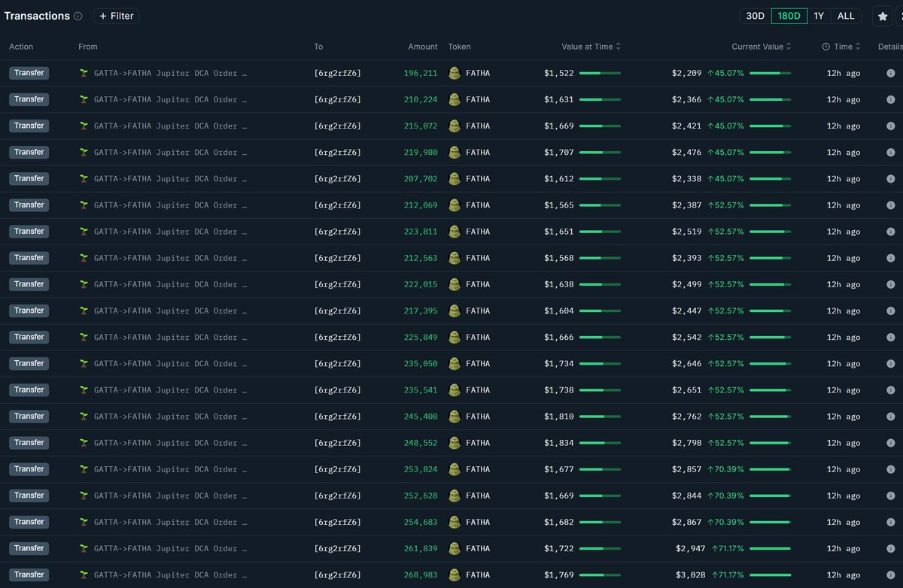Select the ALL time range tab
This screenshot has height=588, width=903.
tap(846, 15)
